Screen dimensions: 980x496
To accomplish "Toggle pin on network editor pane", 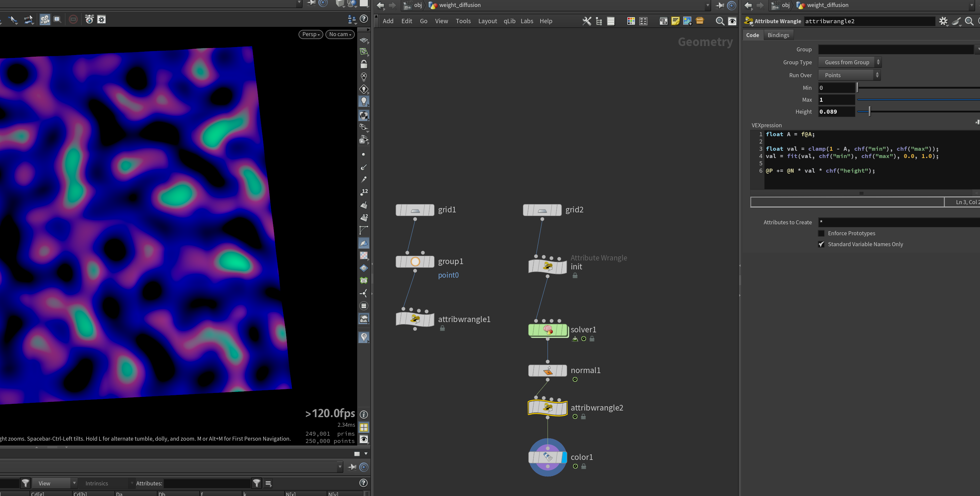I will point(720,5).
